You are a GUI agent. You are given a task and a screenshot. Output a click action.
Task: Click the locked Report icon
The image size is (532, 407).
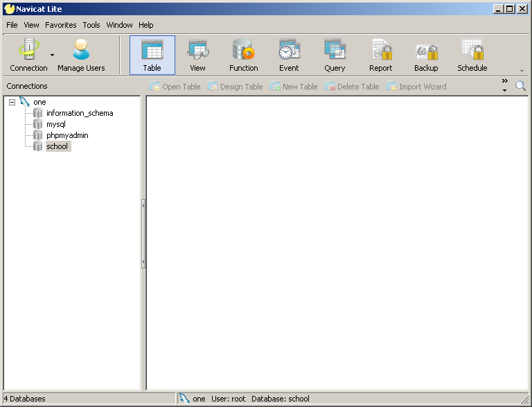tap(381, 55)
